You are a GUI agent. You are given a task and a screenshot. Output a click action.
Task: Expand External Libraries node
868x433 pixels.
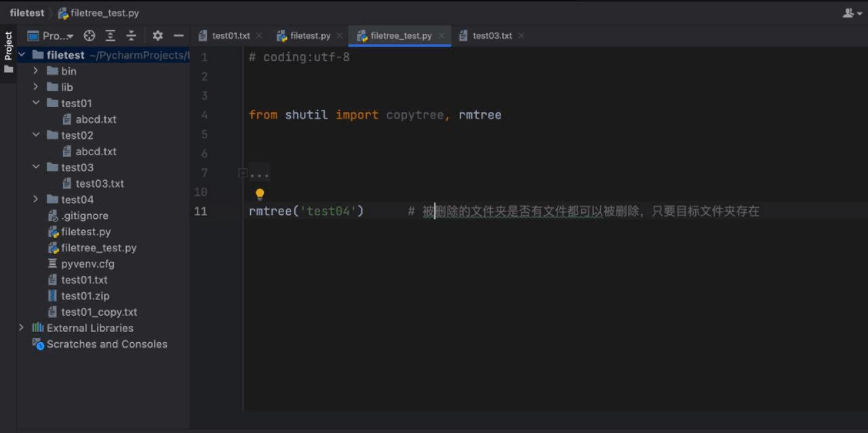pos(21,328)
